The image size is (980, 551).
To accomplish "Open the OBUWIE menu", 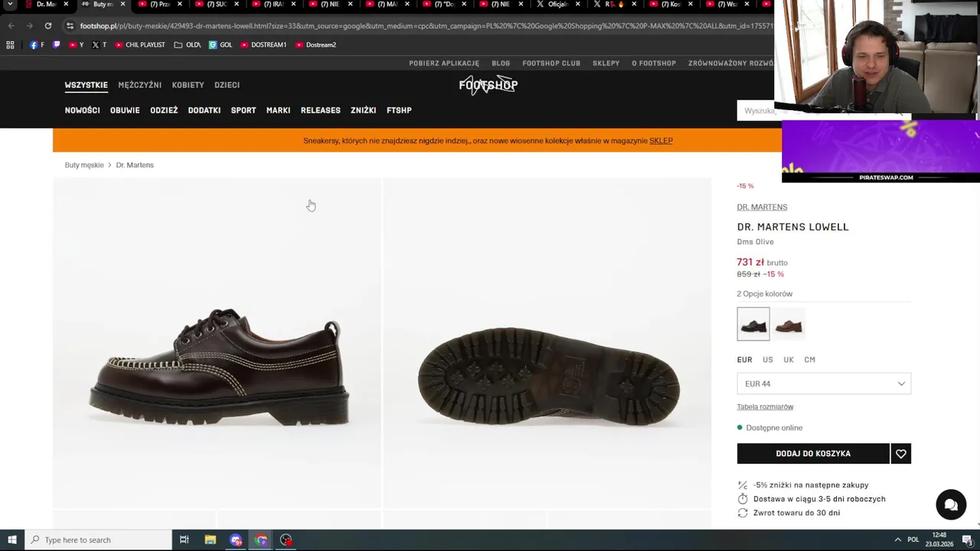I will click(x=125, y=110).
